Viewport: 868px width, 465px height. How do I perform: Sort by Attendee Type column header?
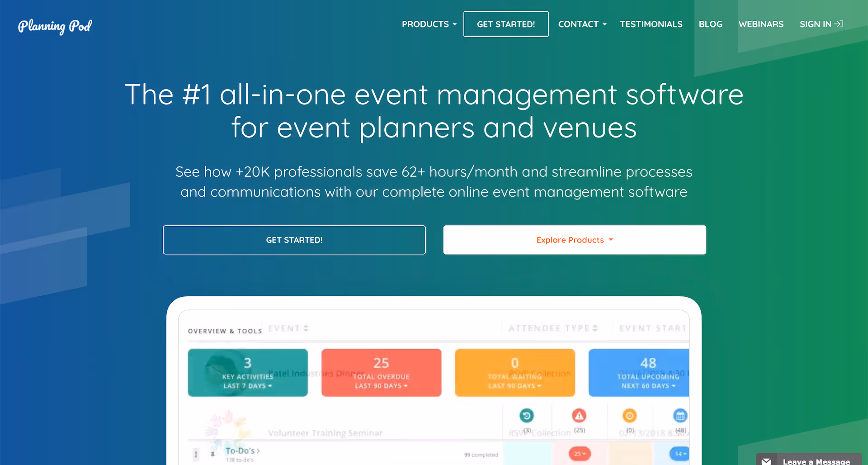pos(553,328)
